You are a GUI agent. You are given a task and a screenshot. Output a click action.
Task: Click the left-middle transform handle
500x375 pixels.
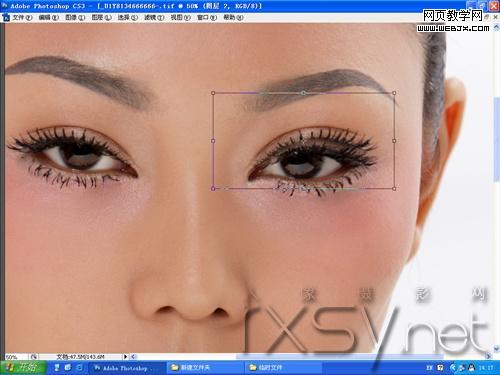(x=213, y=141)
